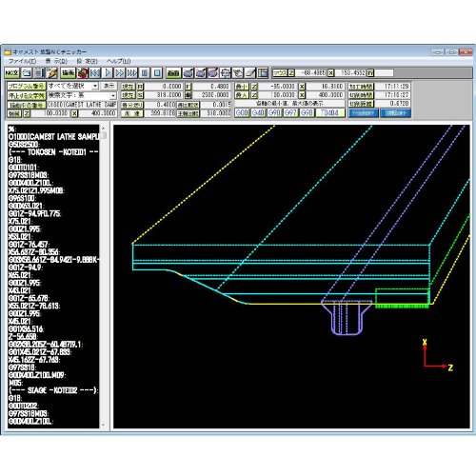
Task: Expand the すべてを選択 dropdown
Action: coord(95,86)
